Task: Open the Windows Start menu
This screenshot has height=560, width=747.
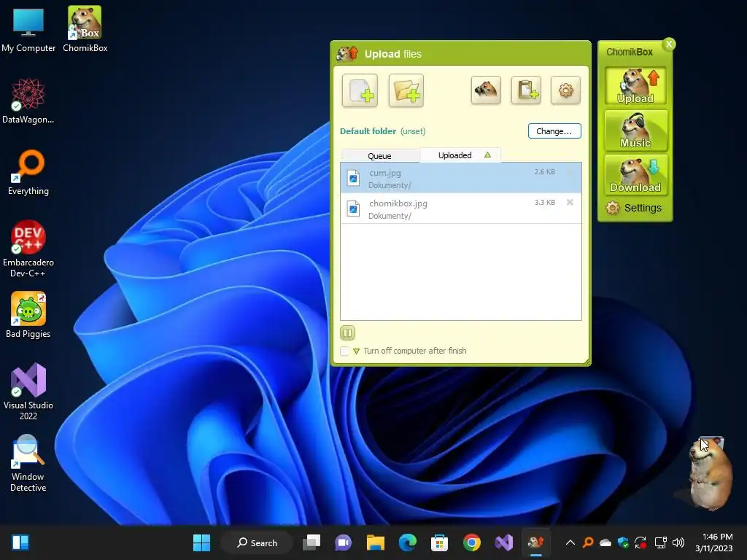Action: click(x=201, y=542)
